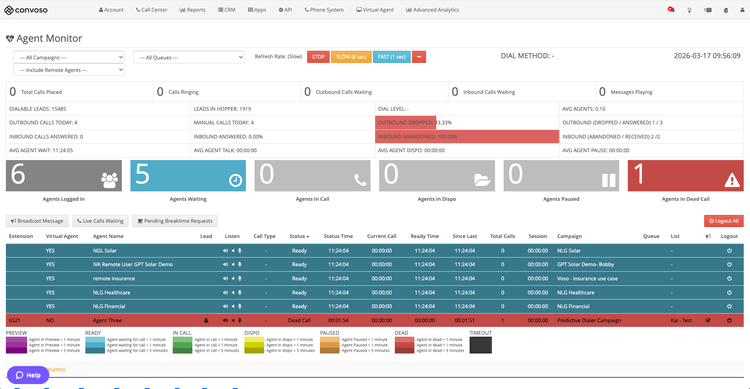Screen dimensions: 750x389
Task: Open the red notification alert icon
Action: click(x=671, y=10)
